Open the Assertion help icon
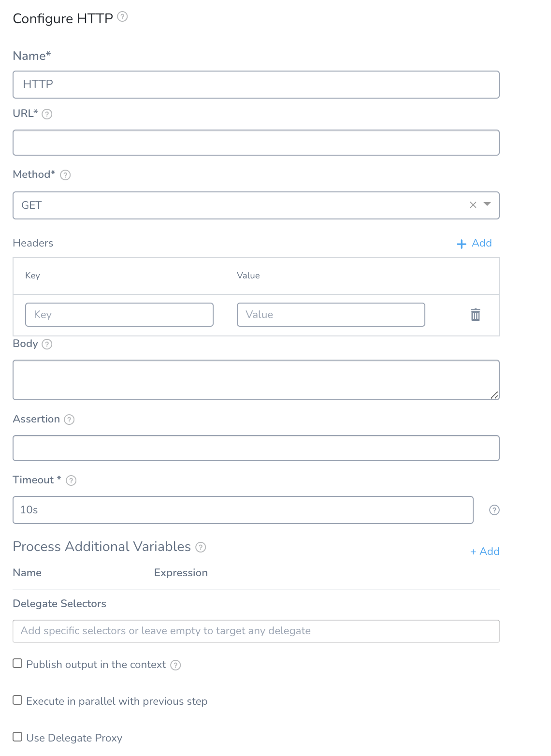The height and width of the screenshot is (756, 551). coord(69,420)
